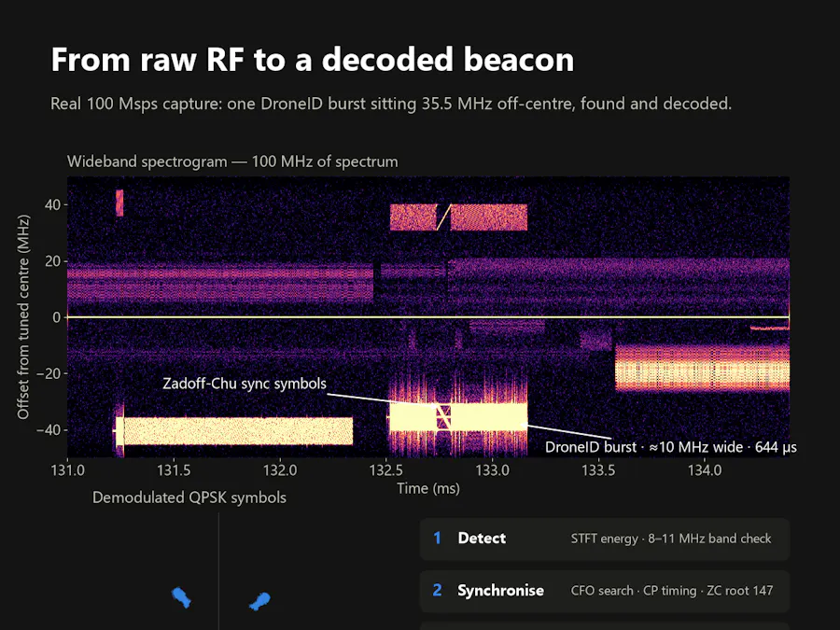Click the 133.0 time axis tick
The width and height of the screenshot is (840, 630).
[x=492, y=471]
